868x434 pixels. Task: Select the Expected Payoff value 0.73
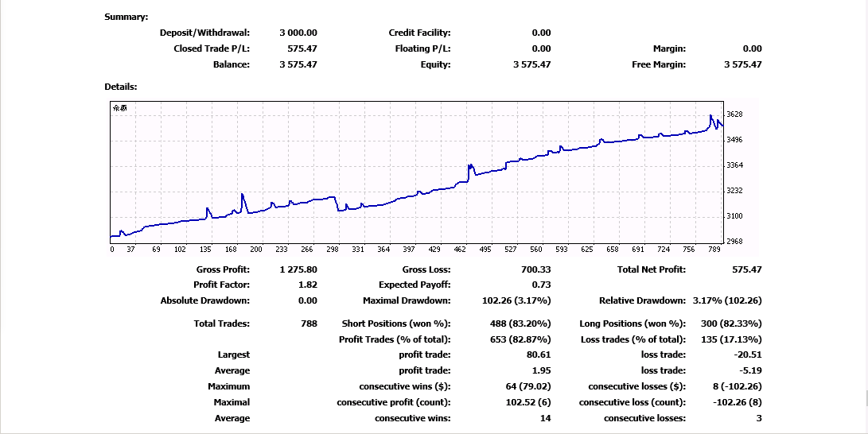click(x=541, y=285)
